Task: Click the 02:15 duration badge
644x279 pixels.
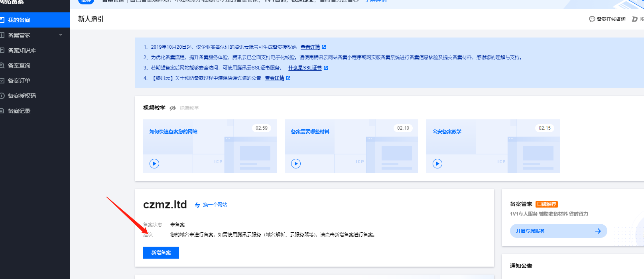Action: (x=545, y=128)
